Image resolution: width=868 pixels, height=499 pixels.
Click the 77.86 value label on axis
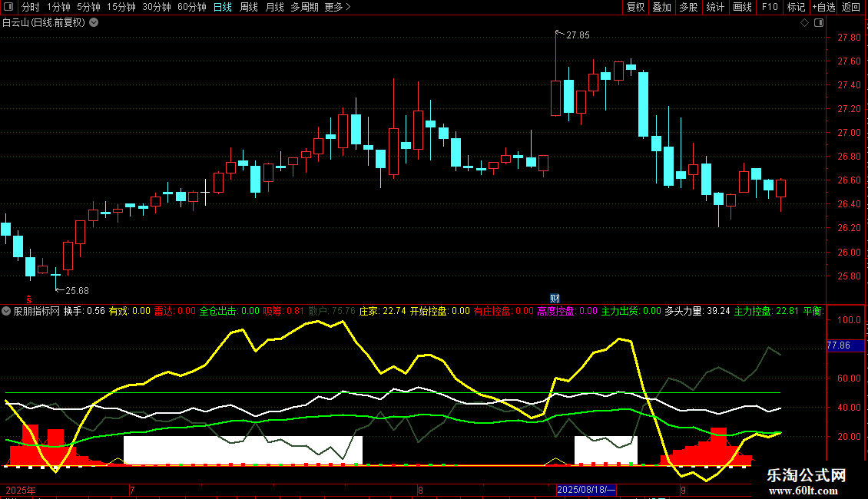[x=845, y=345]
